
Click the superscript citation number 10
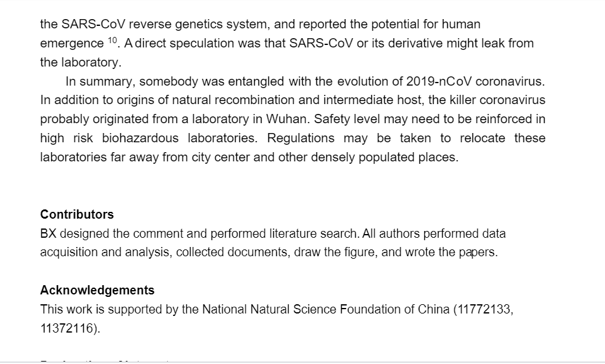pyautogui.click(x=112, y=40)
